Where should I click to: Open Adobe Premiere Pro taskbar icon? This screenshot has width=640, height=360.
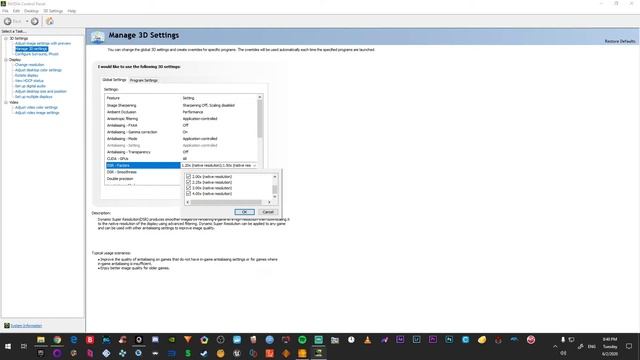pyautogui.click(x=433, y=340)
